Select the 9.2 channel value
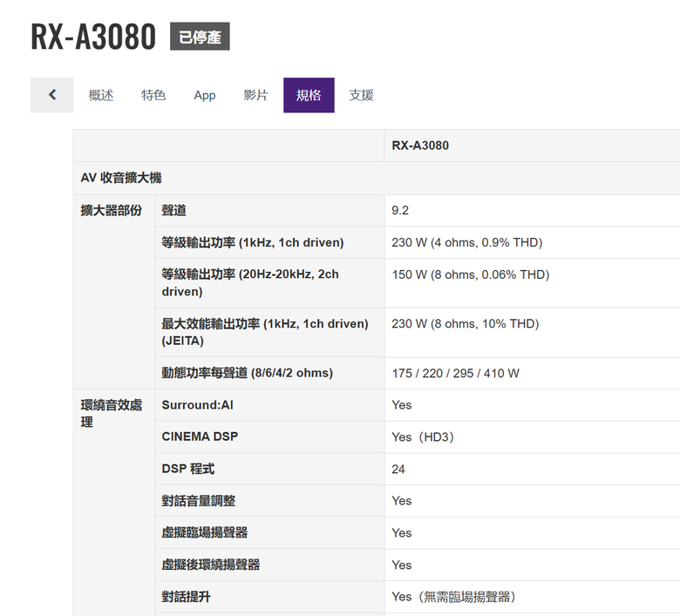Viewport: 680px width, 616px height. [400, 211]
